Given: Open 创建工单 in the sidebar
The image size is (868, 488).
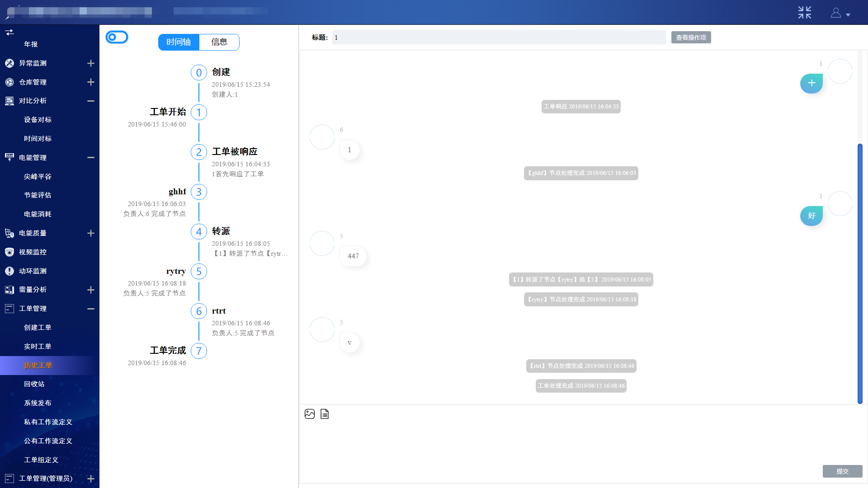Looking at the screenshot, I should (38, 328).
